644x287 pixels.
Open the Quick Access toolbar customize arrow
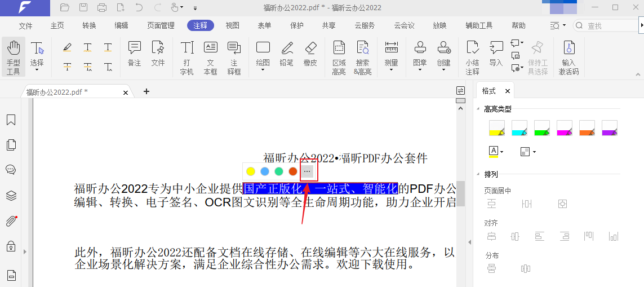point(195,8)
